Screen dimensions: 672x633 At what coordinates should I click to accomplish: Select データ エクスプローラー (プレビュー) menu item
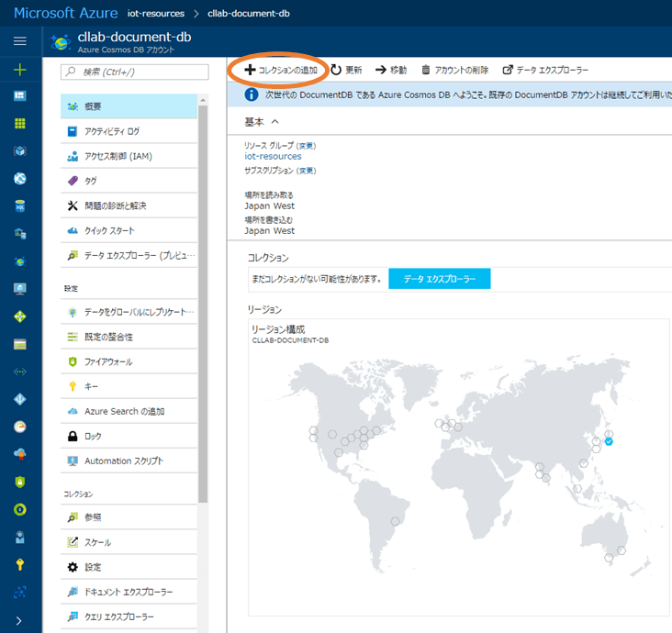(x=129, y=255)
